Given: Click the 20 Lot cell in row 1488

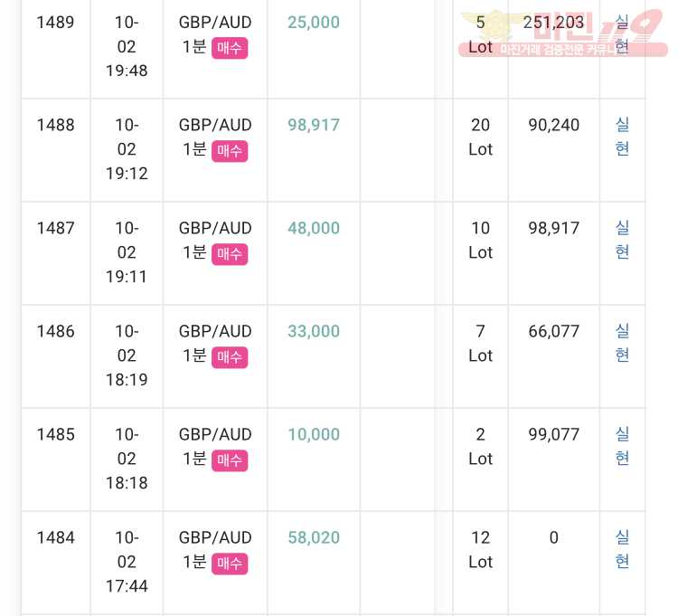Looking at the screenshot, I should pos(480,137).
